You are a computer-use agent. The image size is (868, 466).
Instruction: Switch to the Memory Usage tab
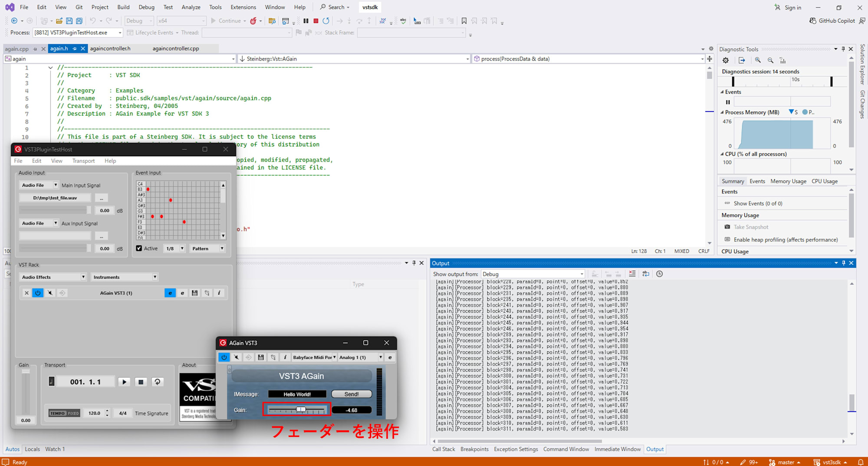788,181
